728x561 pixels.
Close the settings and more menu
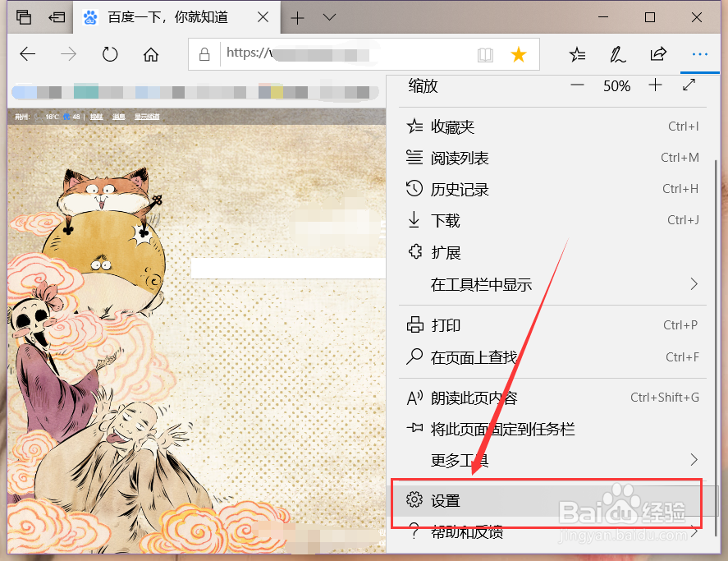[699, 54]
